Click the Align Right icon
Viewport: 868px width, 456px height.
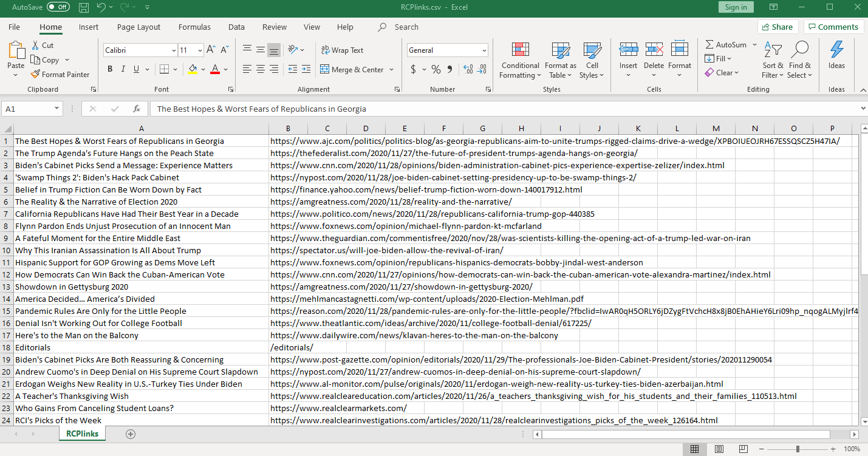[x=274, y=69]
